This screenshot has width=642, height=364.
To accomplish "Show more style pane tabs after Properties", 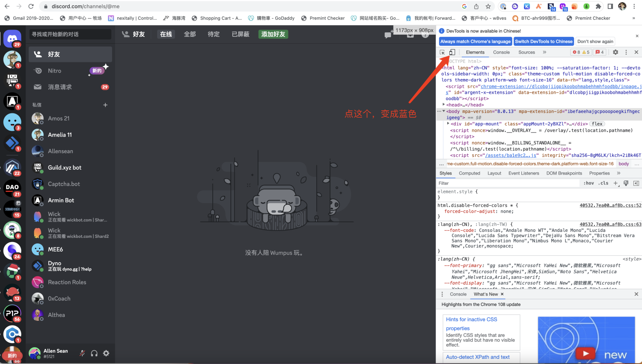I will point(618,173).
